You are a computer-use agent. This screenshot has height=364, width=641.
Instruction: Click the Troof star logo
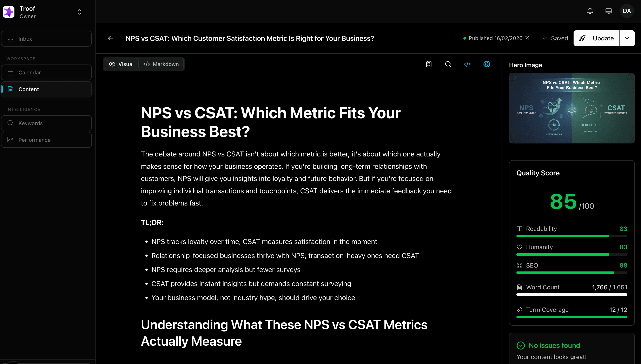pyautogui.click(x=9, y=12)
